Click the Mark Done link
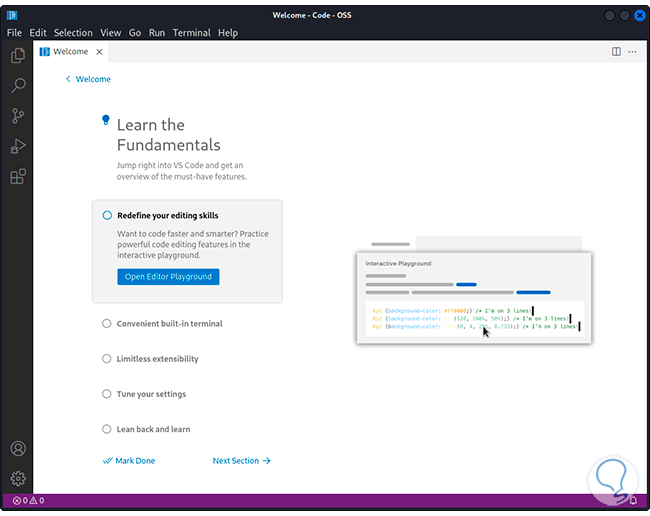The height and width of the screenshot is (516, 650). (129, 461)
